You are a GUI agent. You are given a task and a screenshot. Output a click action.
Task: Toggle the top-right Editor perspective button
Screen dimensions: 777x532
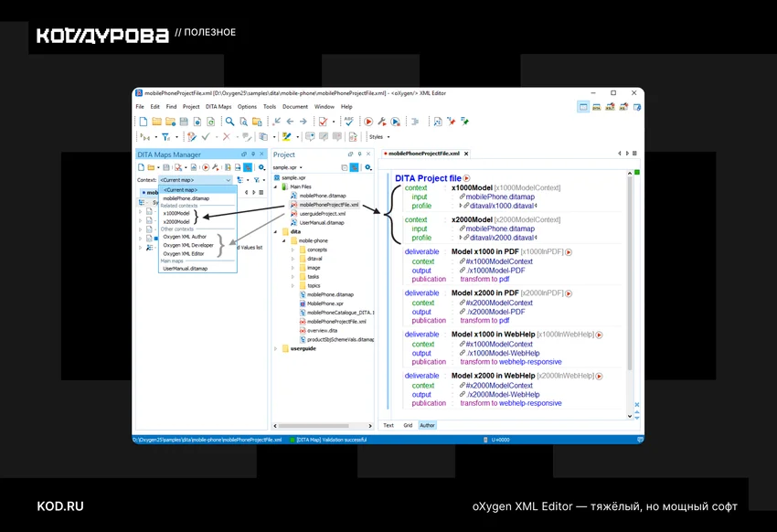tap(583, 107)
